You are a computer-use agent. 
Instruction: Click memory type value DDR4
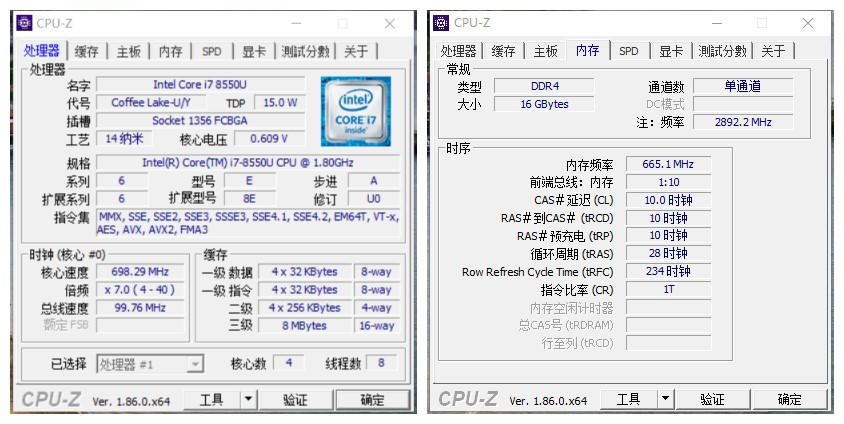point(544,86)
